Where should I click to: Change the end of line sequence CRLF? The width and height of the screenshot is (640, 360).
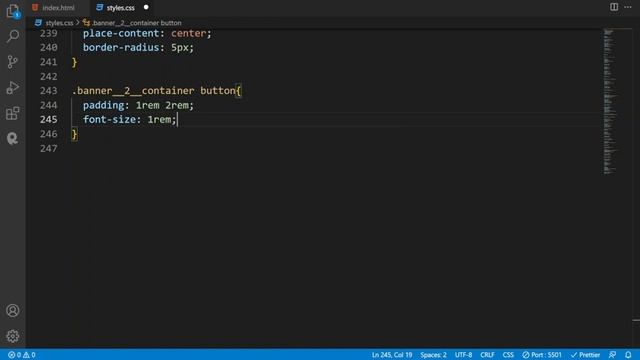pos(487,355)
